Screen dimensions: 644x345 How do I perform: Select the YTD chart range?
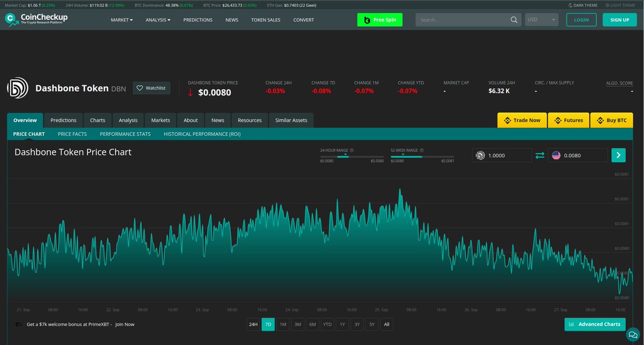click(x=327, y=324)
